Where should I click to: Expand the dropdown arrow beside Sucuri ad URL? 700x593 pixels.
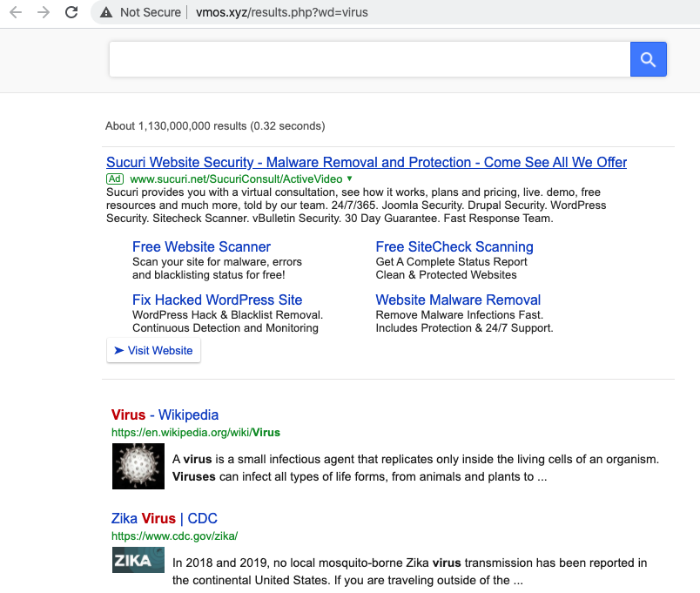[x=349, y=179]
